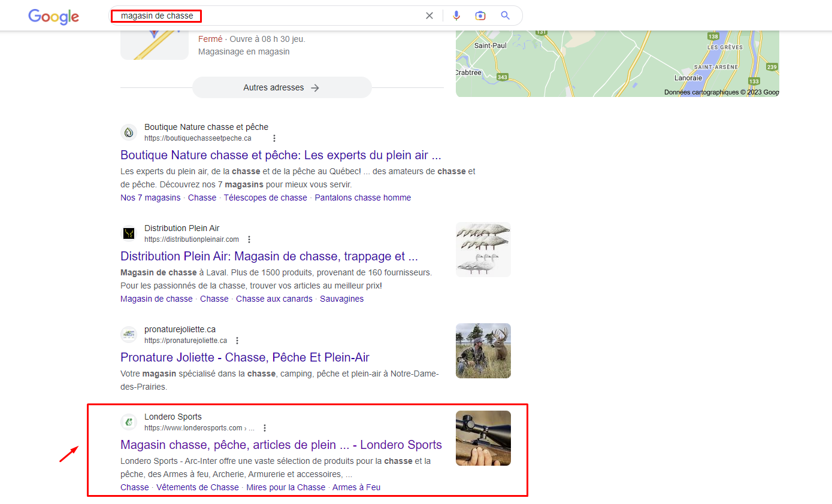Click the goose decoys thumbnail image
Screen dimensions: 832x504
(483, 250)
